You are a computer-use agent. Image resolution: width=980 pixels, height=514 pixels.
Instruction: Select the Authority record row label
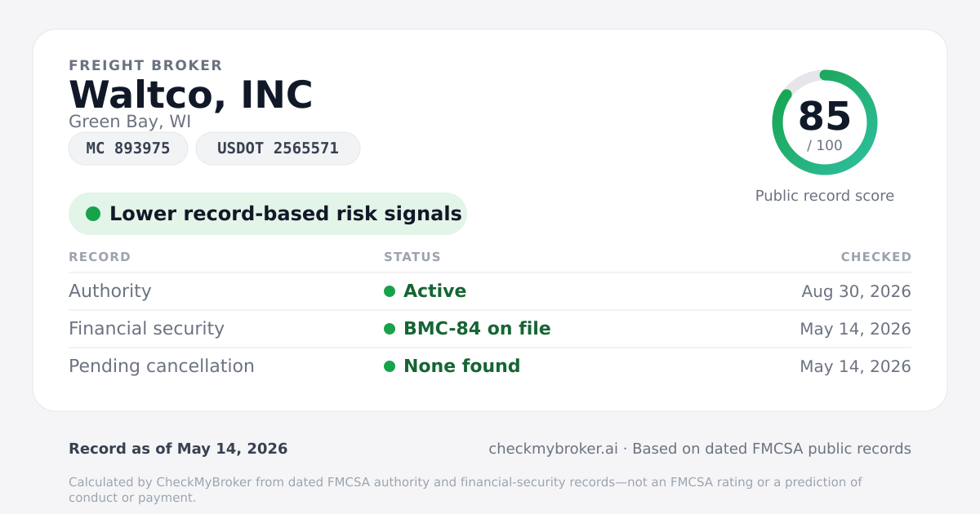click(110, 291)
